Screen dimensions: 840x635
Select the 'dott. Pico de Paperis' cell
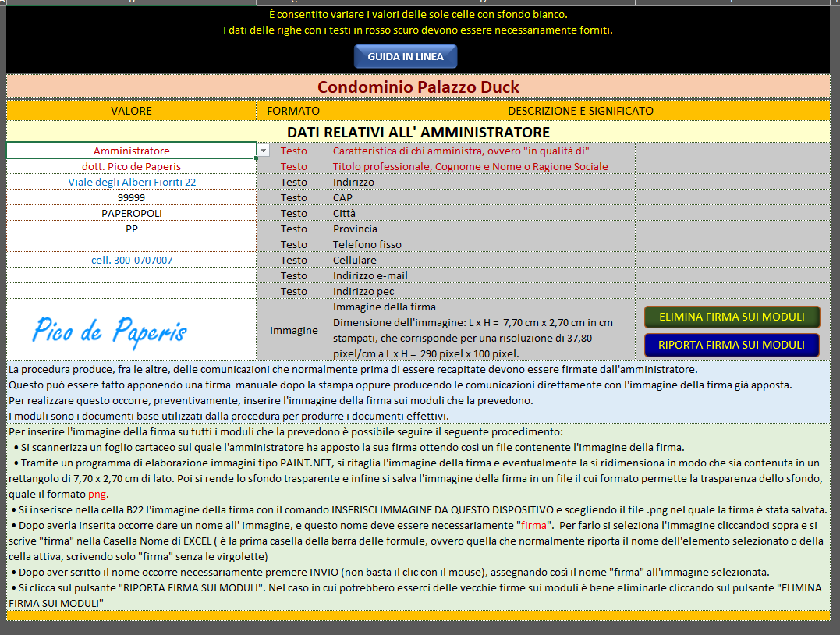pyautogui.click(x=131, y=166)
